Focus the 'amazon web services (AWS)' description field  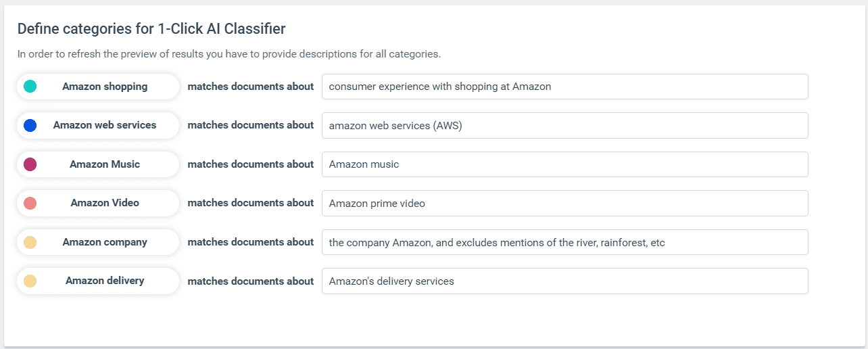pyautogui.click(x=564, y=125)
